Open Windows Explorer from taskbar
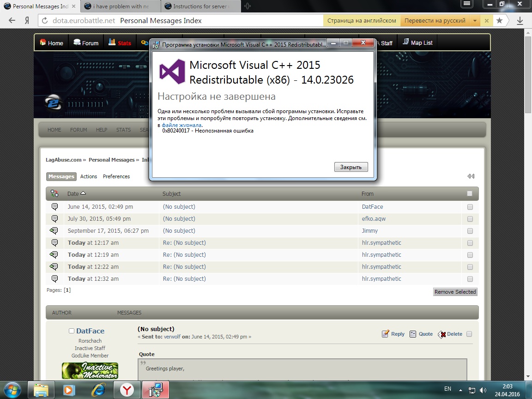 [41, 390]
